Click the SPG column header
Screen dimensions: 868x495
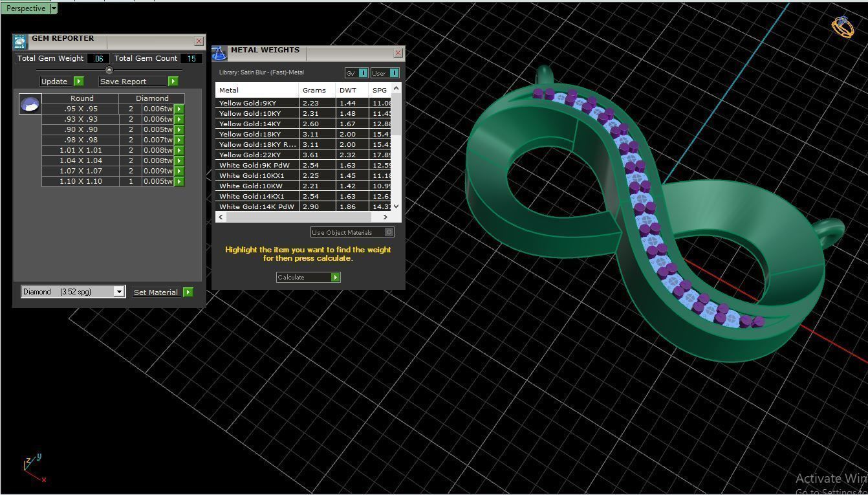coord(380,90)
